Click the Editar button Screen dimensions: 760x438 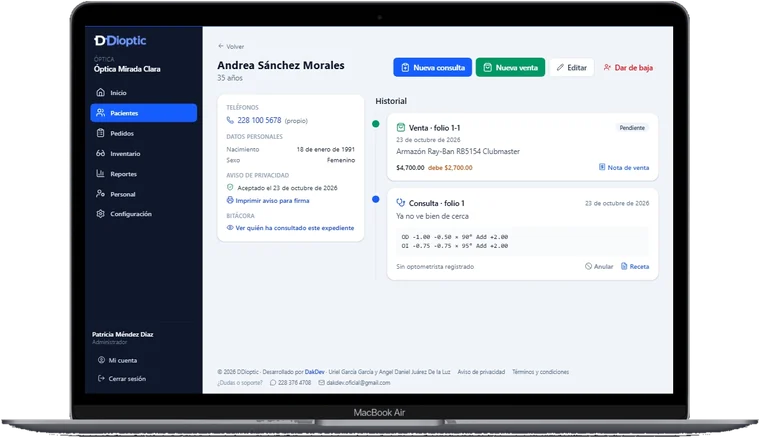[x=572, y=68]
